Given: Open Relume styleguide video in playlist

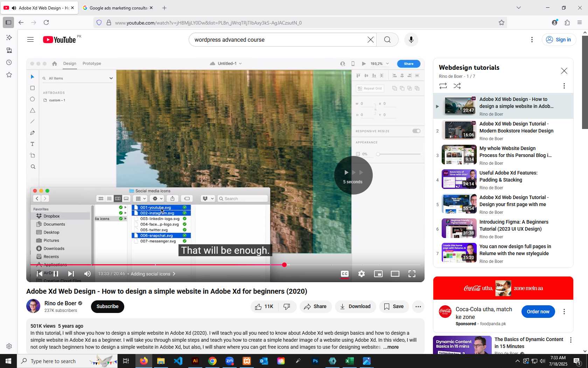Looking at the screenshot, I should click(x=503, y=253).
